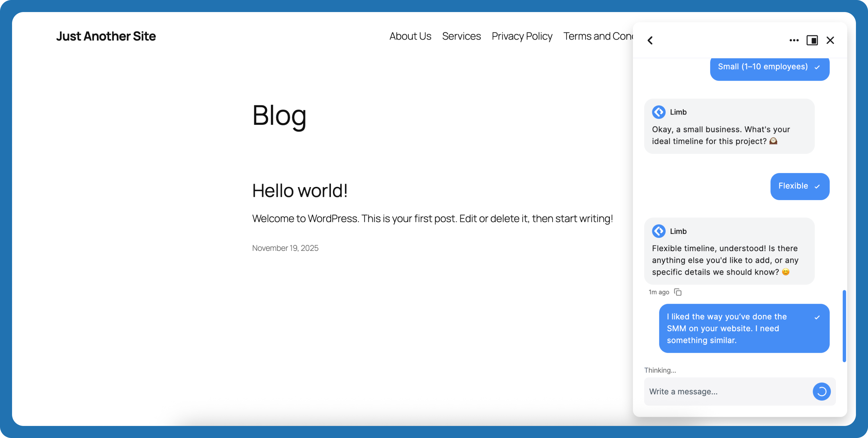Click the Limb avatar in flexible timeline reply
Screen dimensions: 868x438
tap(659, 231)
